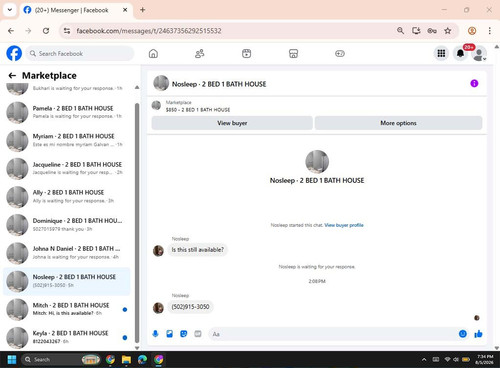Close the Messenger | Facebook tab

pyautogui.click(x=125, y=10)
